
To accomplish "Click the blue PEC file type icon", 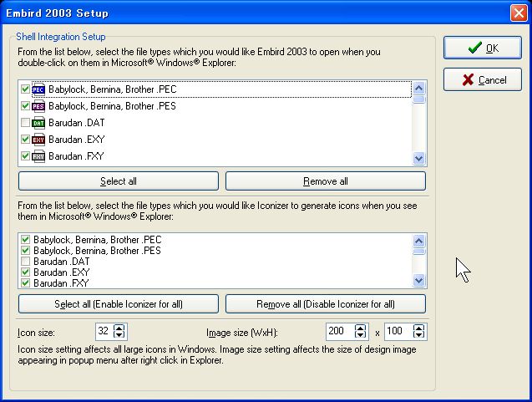I will (38, 89).
